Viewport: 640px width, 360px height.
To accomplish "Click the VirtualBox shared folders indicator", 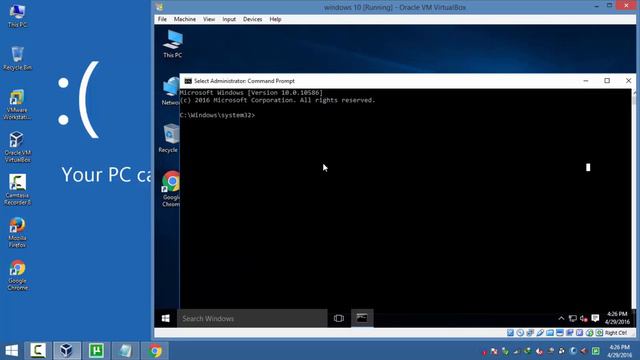I will pos(550,333).
